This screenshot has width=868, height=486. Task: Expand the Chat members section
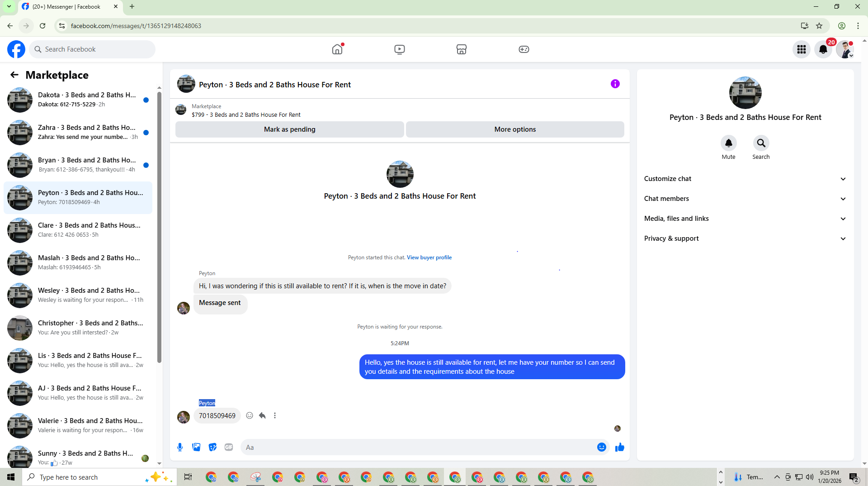(x=745, y=199)
